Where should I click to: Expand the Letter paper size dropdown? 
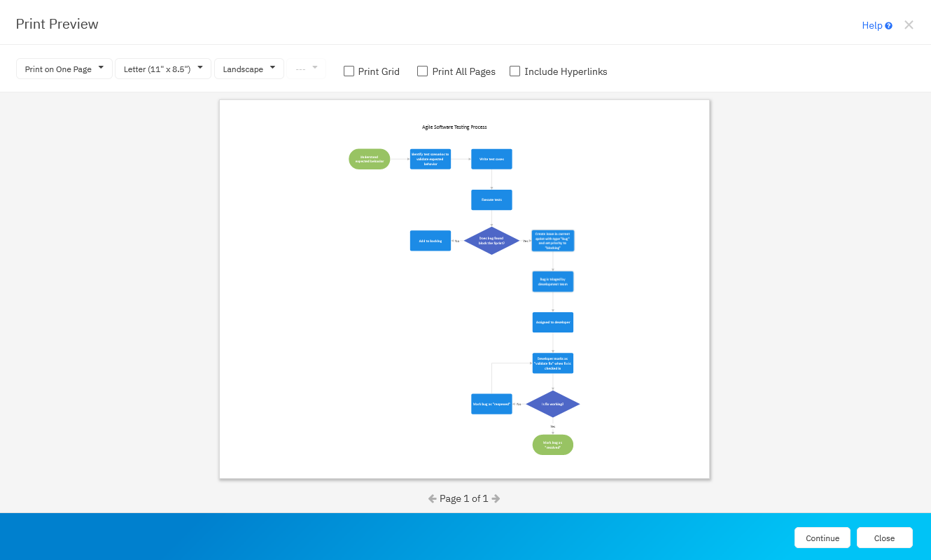(163, 69)
